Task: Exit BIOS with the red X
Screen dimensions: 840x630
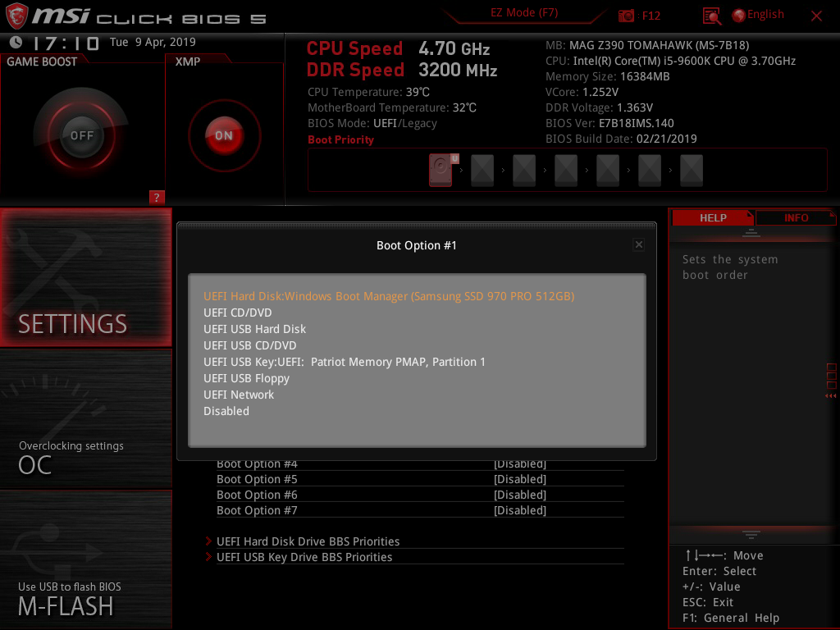Action: [x=816, y=16]
